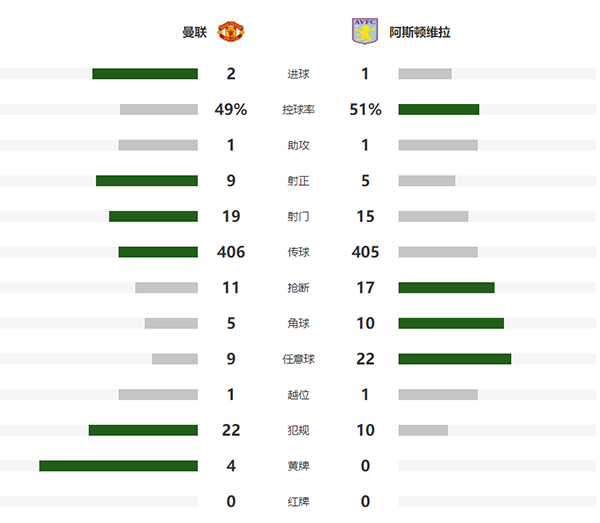Select the 阿斯顿维拉 team name
This screenshot has height=523, width=600.
tap(418, 32)
